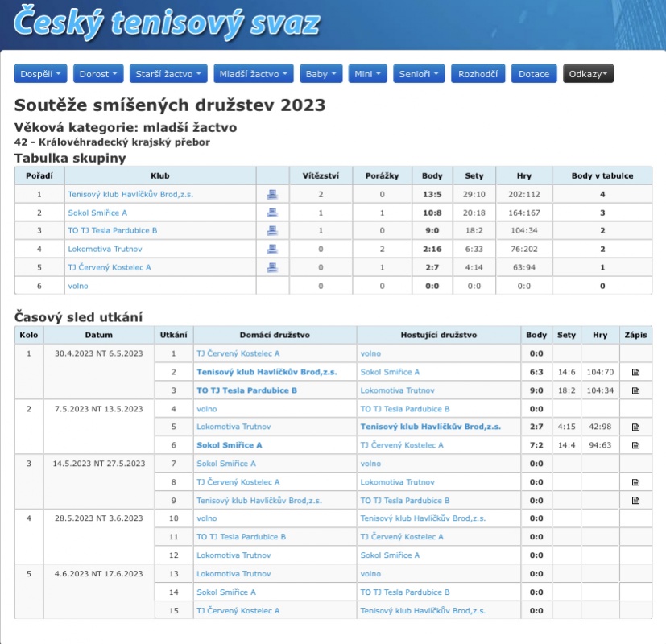Expand the Baby dropdown menu
This screenshot has height=644, width=666.
(321, 74)
